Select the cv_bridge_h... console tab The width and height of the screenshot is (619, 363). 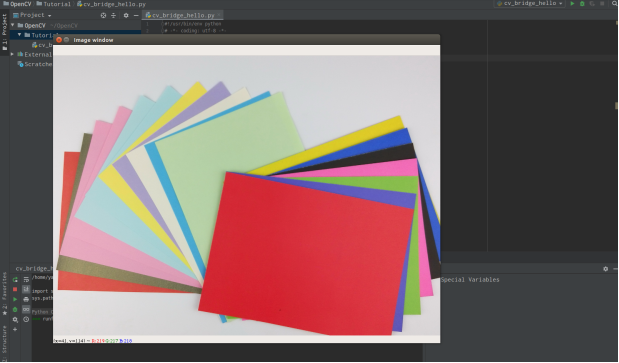click(33, 269)
